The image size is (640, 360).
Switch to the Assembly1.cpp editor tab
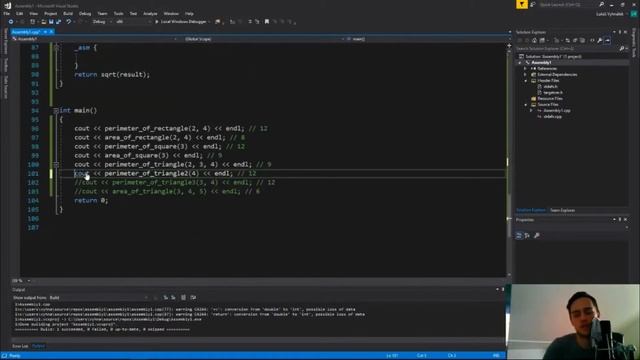tap(26, 31)
